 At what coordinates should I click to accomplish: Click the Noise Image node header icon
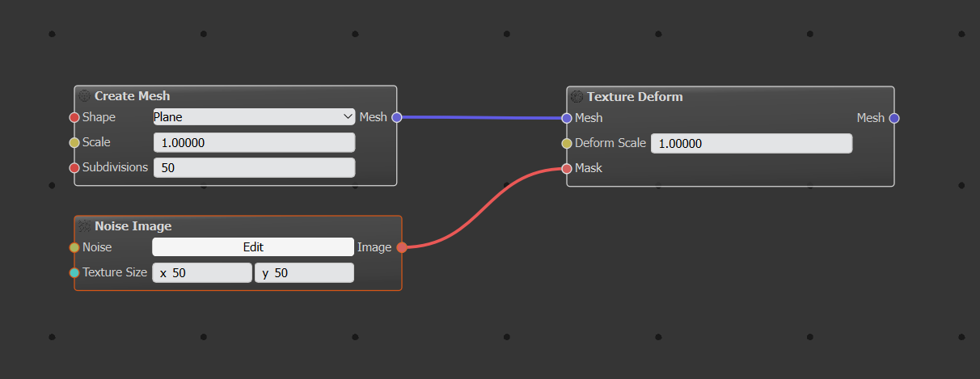tap(84, 226)
